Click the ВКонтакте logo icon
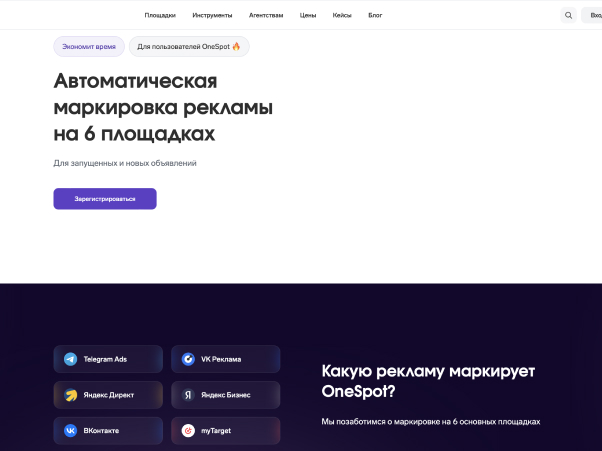This screenshot has width=602, height=451. (71, 431)
